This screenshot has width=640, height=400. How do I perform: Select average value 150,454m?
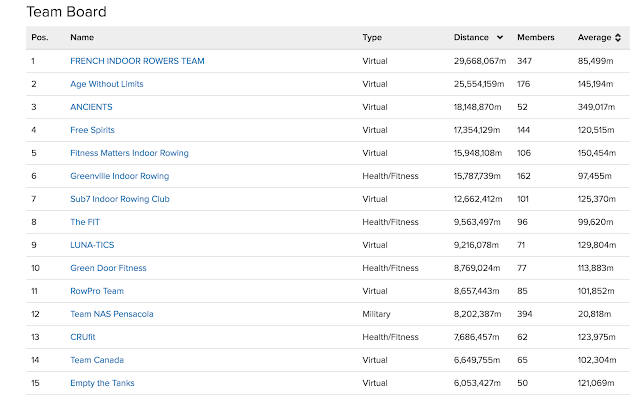597,153
